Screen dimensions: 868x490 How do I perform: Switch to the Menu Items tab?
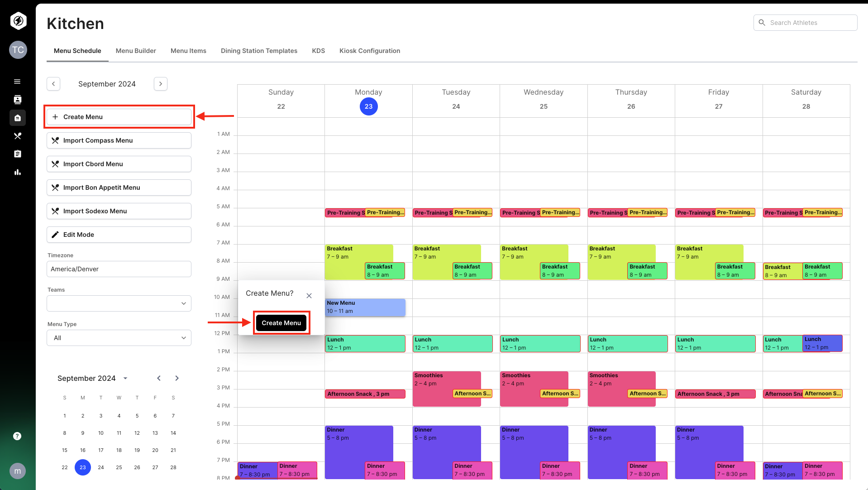[x=188, y=51]
